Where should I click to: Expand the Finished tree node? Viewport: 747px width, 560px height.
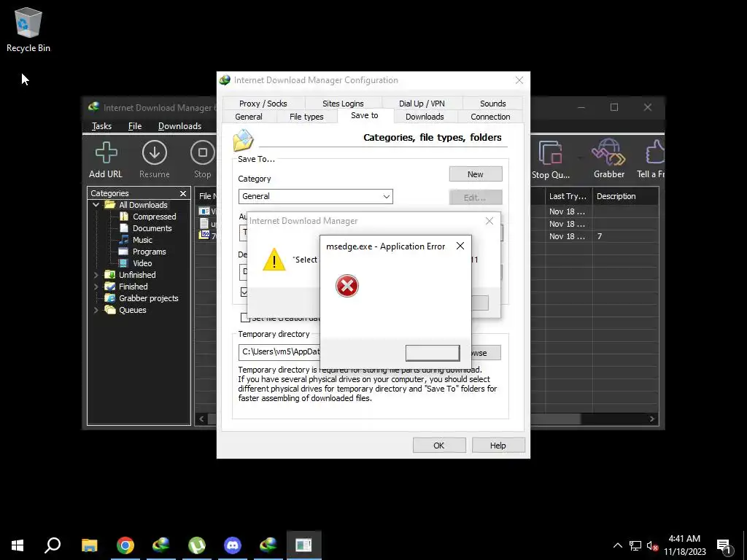[x=96, y=287]
